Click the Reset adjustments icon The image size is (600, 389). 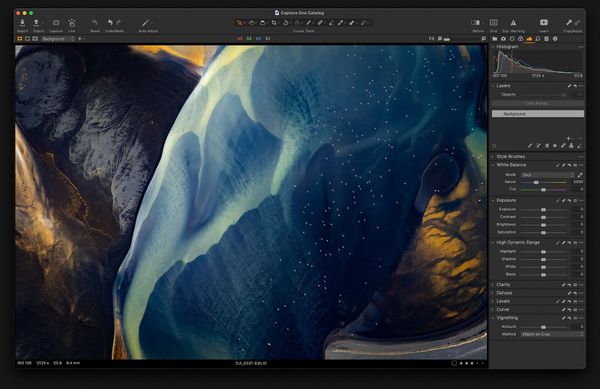[95, 23]
